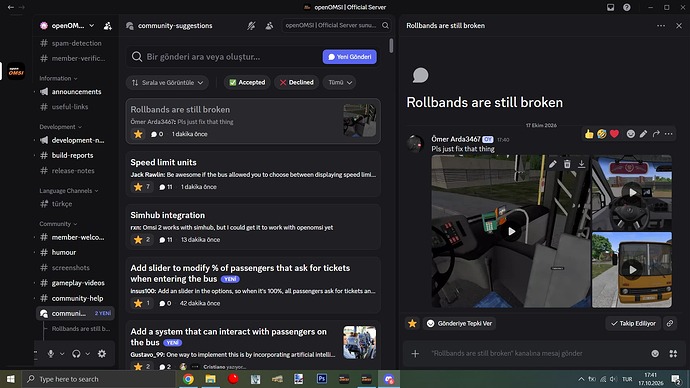The height and width of the screenshot is (388, 690).
Task: Open the help question mark icon
Action: tap(627, 7)
